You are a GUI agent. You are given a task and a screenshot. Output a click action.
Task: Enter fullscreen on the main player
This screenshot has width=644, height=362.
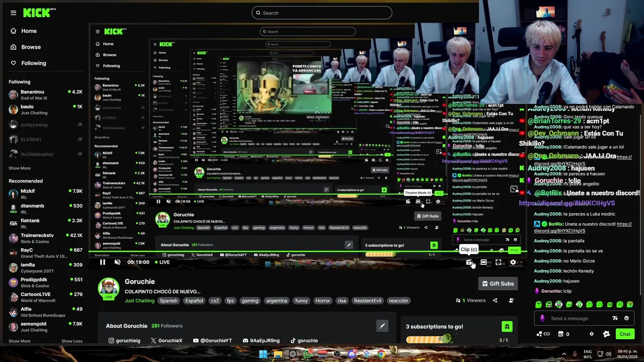tap(498, 262)
